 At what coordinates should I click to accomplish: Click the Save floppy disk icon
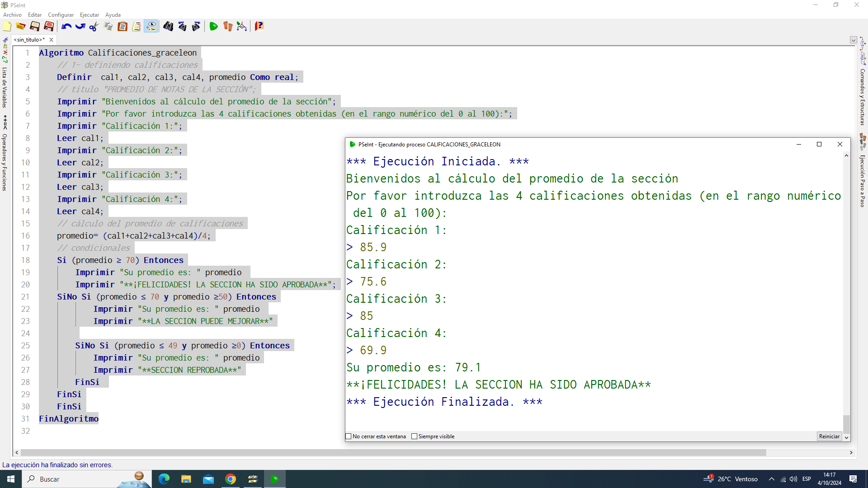point(35,27)
